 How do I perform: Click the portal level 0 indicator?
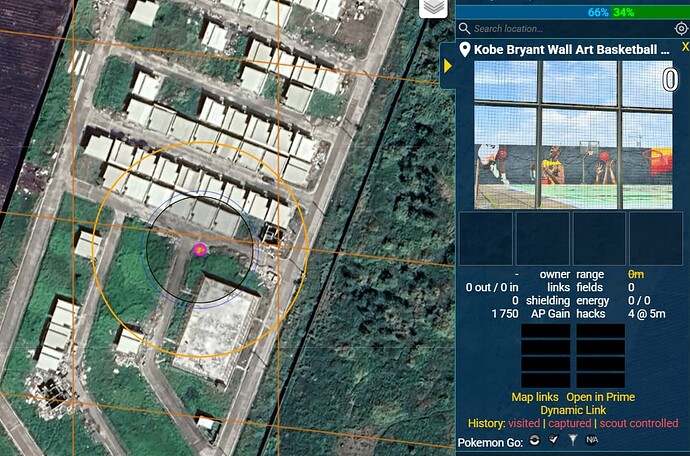point(670,81)
